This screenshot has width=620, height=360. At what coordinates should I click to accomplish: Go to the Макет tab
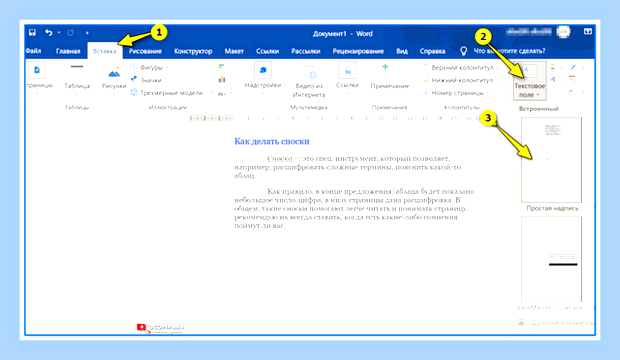(x=234, y=51)
